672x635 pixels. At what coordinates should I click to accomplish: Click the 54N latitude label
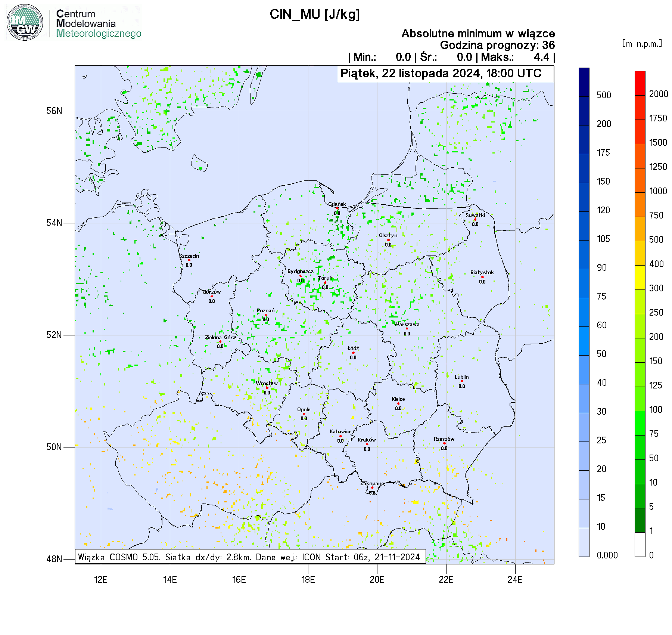point(54,223)
